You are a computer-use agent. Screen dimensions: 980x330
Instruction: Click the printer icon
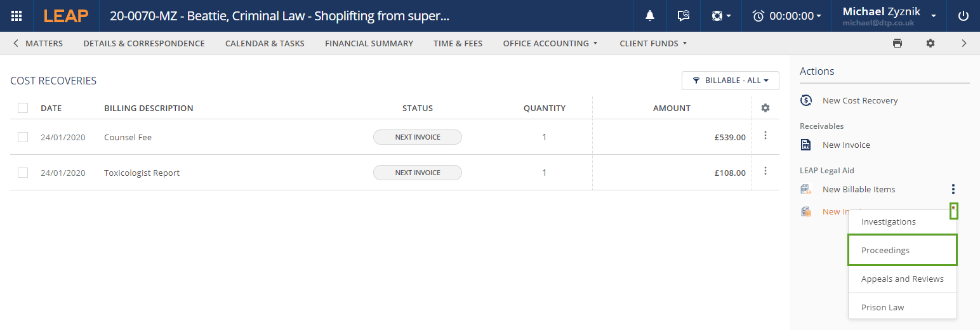click(x=897, y=43)
